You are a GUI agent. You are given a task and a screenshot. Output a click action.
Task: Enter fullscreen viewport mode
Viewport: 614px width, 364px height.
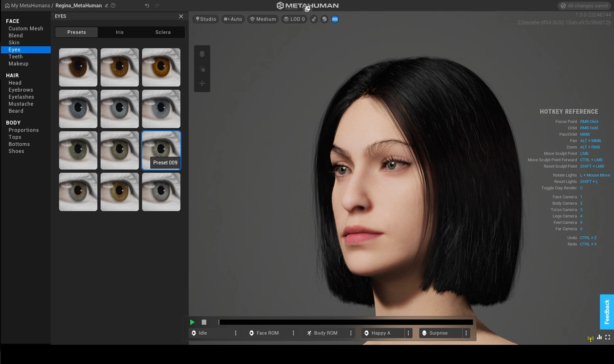pyautogui.click(x=608, y=337)
